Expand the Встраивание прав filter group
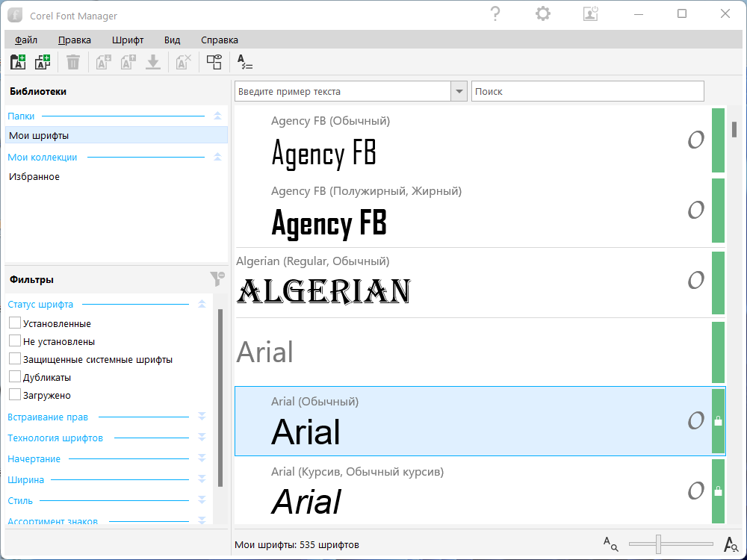Image resolution: width=747 pixels, height=560 pixels. pyautogui.click(x=202, y=417)
